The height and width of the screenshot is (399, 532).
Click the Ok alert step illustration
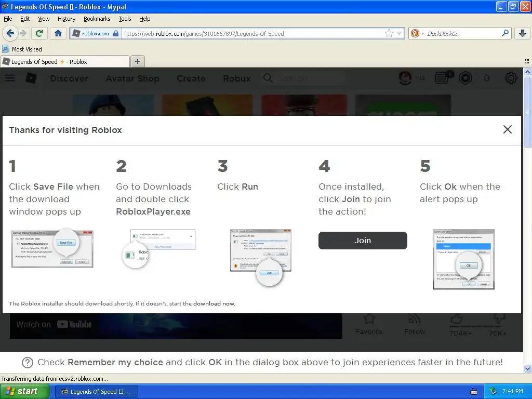coord(463,259)
